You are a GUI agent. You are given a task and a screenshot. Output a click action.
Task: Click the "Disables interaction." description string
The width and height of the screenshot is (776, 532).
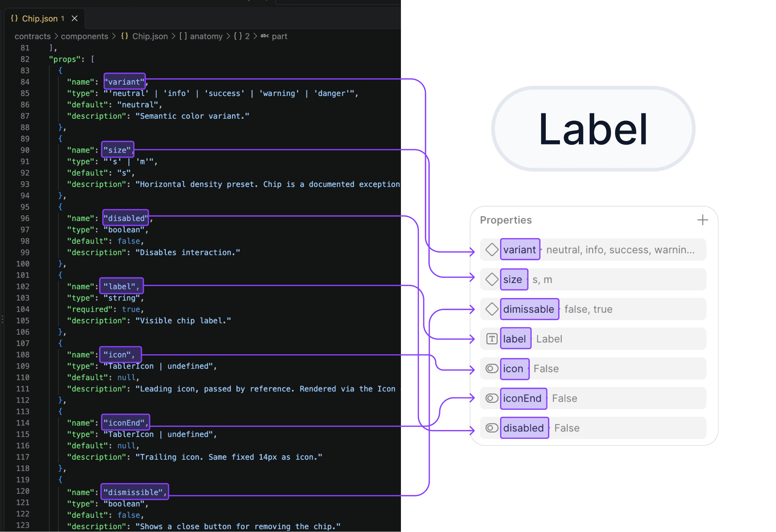click(x=188, y=253)
